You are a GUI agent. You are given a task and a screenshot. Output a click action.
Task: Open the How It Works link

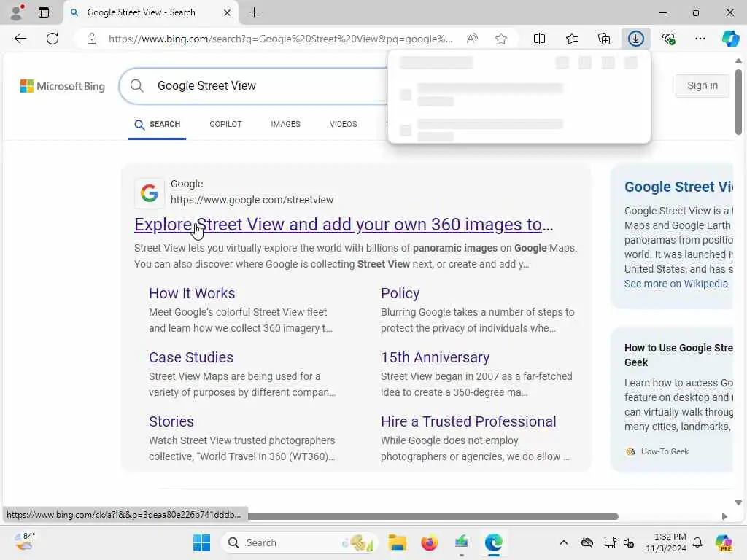point(192,293)
